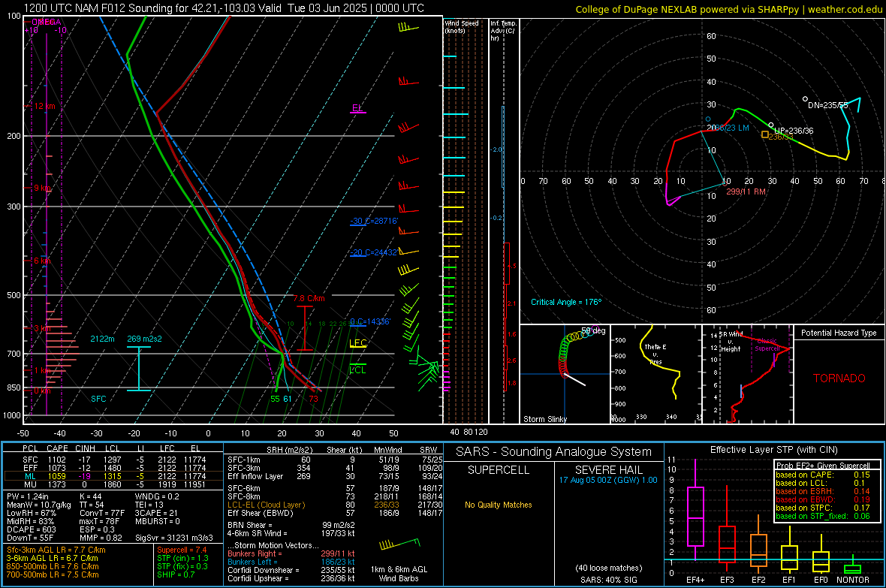The image size is (886, 588).
Task: Click 'Effective Layer STP (with CIN)' title
Action: [x=773, y=450]
